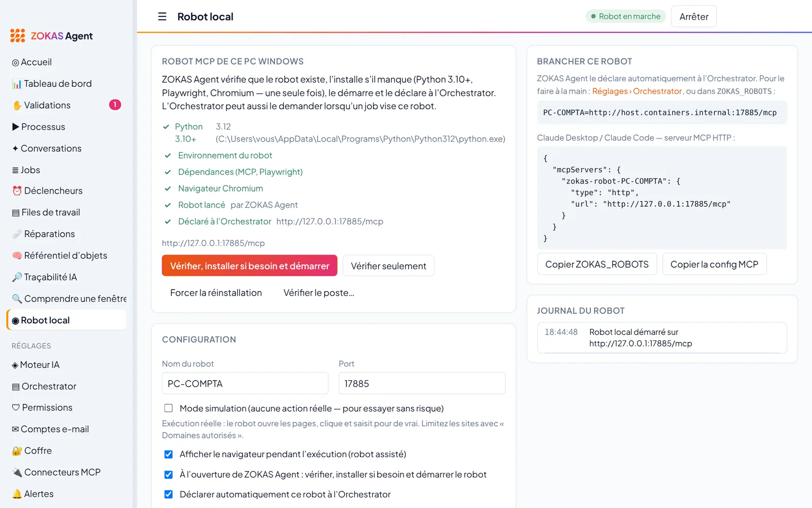
Task: Click the Validations red badge
Action: (x=115, y=105)
